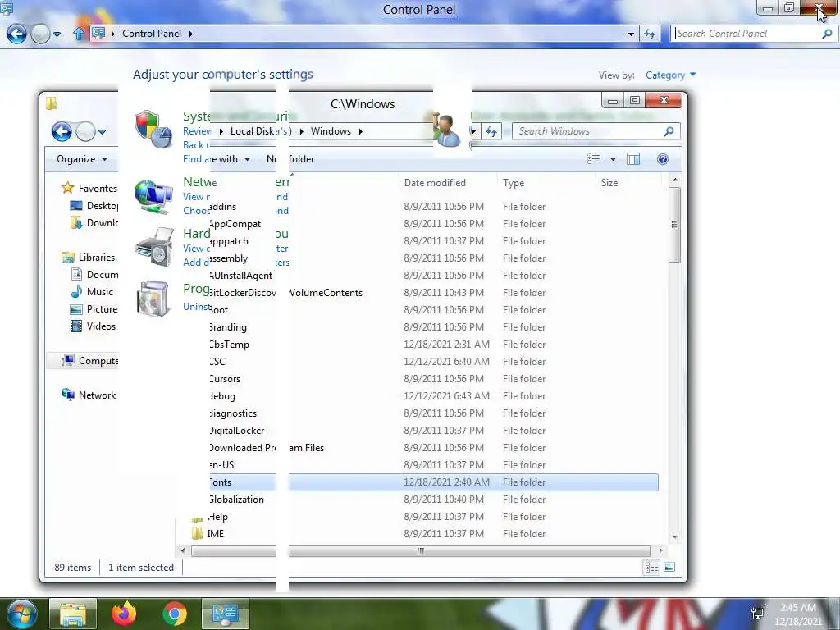Launch Firefox from taskbar
Screen dimensions: 840x630
pyautogui.click(x=124, y=614)
